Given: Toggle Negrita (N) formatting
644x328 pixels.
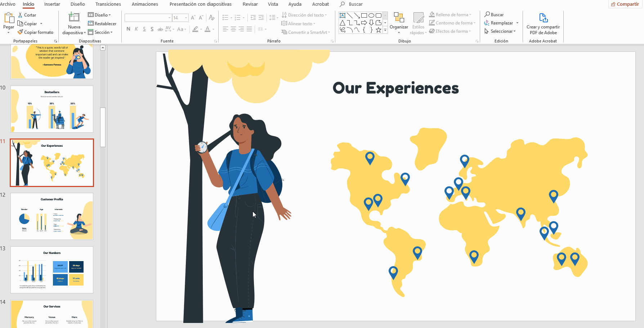Looking at the screenshot, I should 128,29.
